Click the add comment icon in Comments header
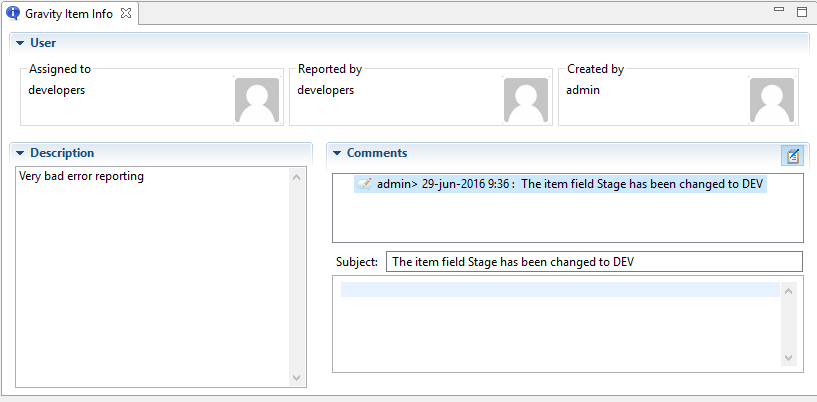The width and height of the screenshot is (817, 402). coord(792,155)
